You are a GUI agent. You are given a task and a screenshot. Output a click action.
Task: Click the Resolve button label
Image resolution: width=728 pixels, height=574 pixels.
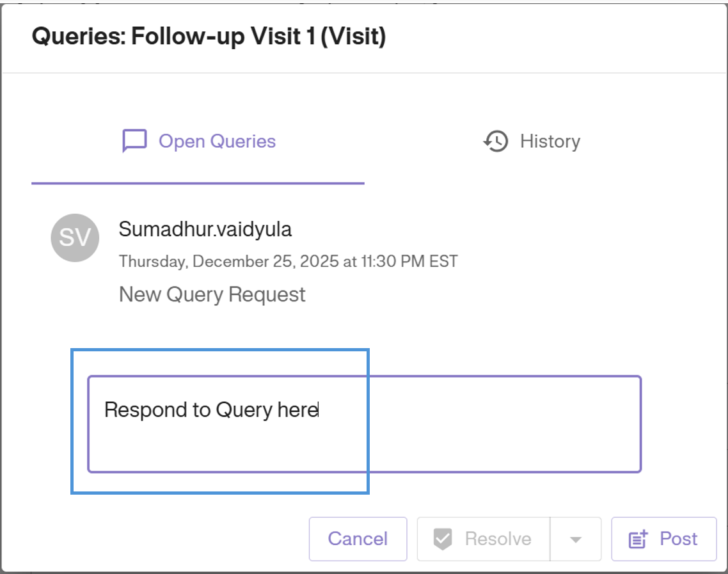(498, 539)
